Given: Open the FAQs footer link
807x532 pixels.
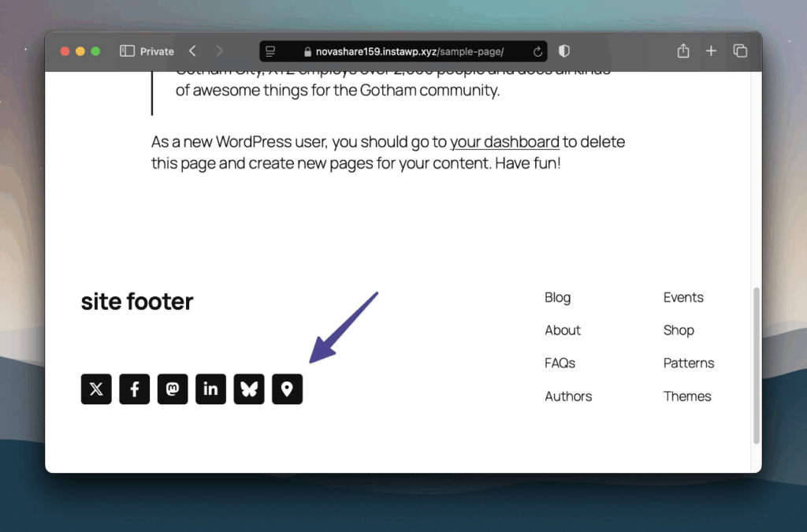Looking at the screenshot, I should (560, 363).
